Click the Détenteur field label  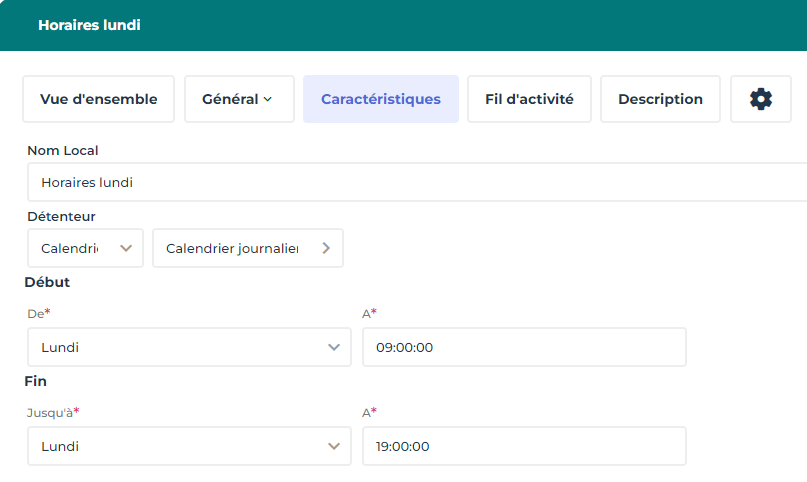click(61, 216)
